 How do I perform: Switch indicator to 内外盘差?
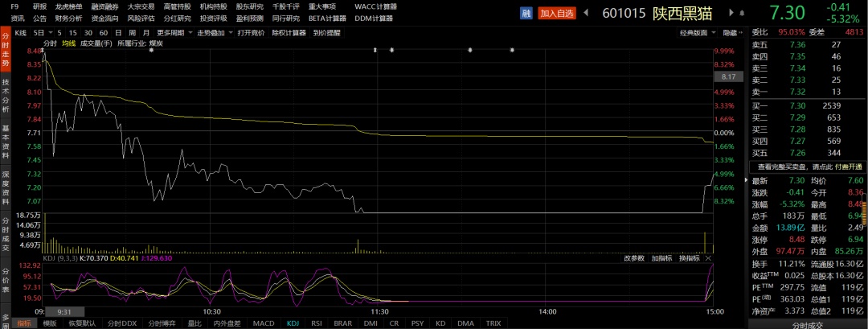tap(227, 323)
